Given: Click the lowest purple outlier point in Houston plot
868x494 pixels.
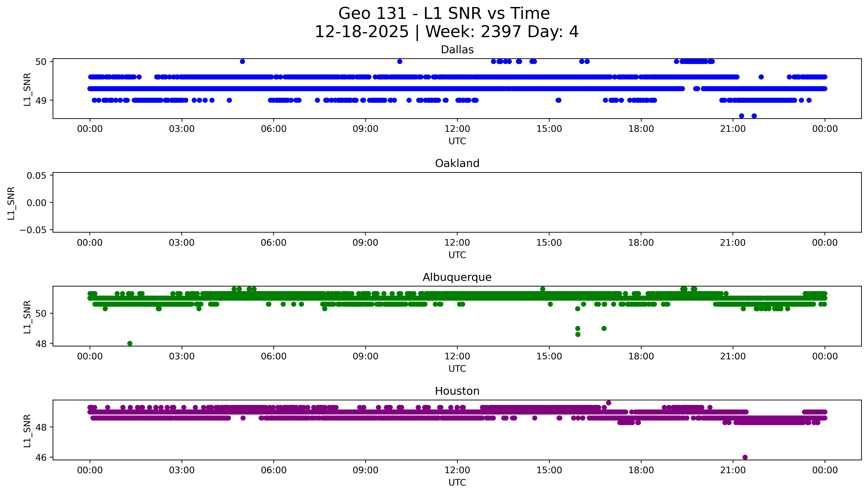Looking at the screenshot, I should click(x=745, y=457).
